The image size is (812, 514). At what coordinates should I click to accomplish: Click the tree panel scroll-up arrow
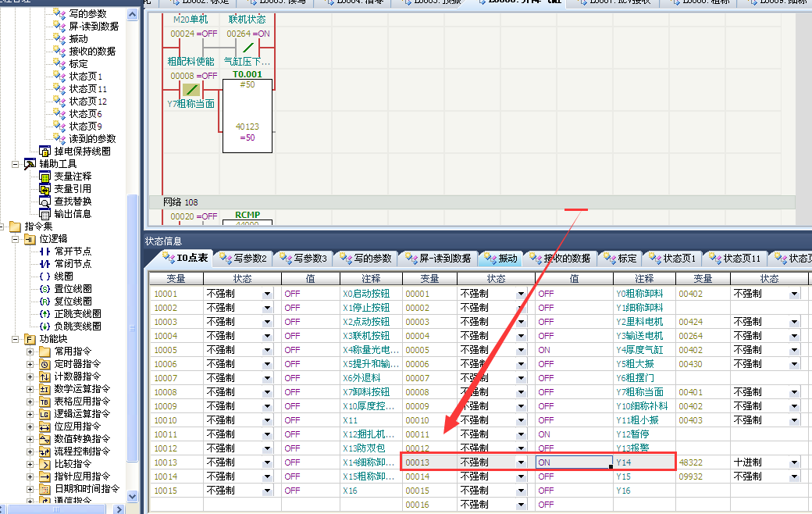point(132,15)
